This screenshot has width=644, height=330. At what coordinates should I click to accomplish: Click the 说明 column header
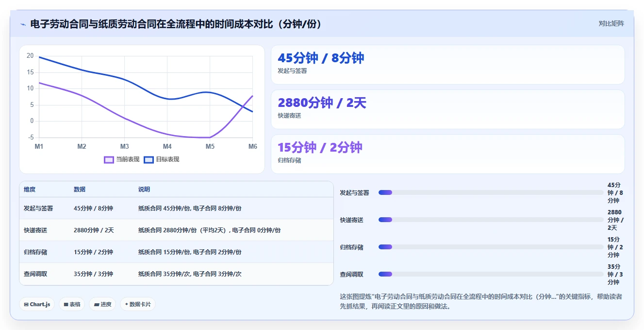(144, 190)
